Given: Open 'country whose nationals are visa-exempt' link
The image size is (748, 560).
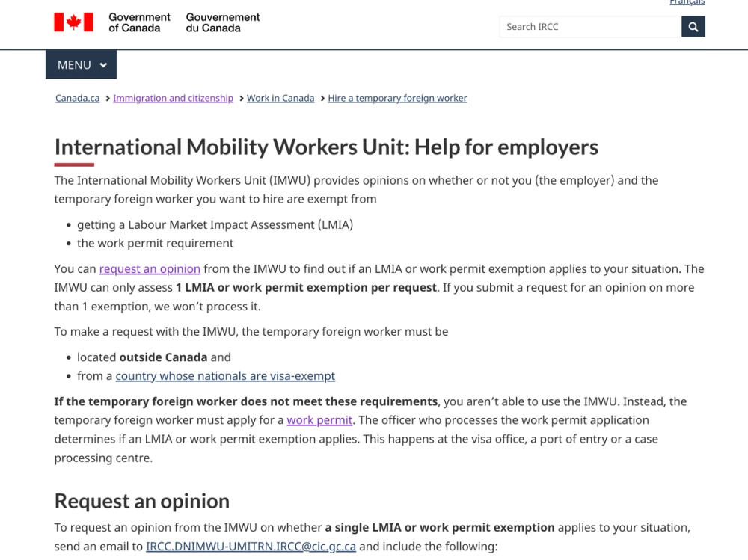Looking at the screenshot, I should [x=225, y=376].
